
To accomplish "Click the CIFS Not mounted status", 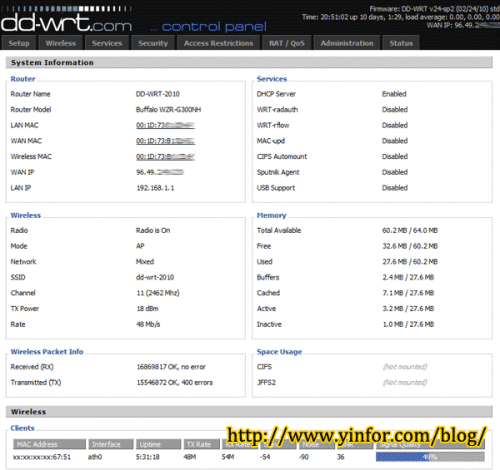I will pos(405,367).
